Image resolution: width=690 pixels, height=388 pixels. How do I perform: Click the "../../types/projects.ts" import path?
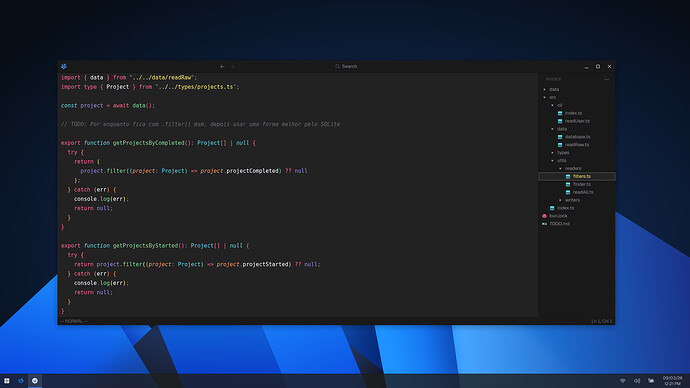pyautogui.click(x=196, y=87)
